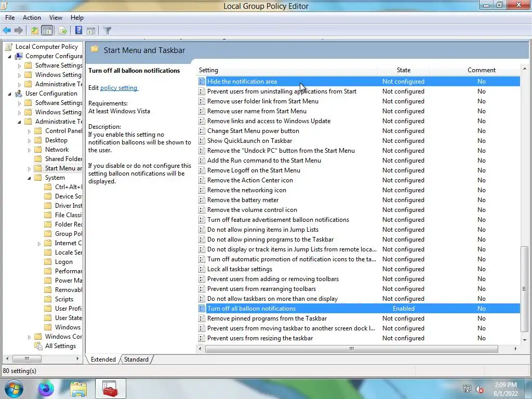Viewport: 532px width, 399px height.
Task: Click the tree pane horizontal scrollbar thumb
Action: (x=27, y=358)
